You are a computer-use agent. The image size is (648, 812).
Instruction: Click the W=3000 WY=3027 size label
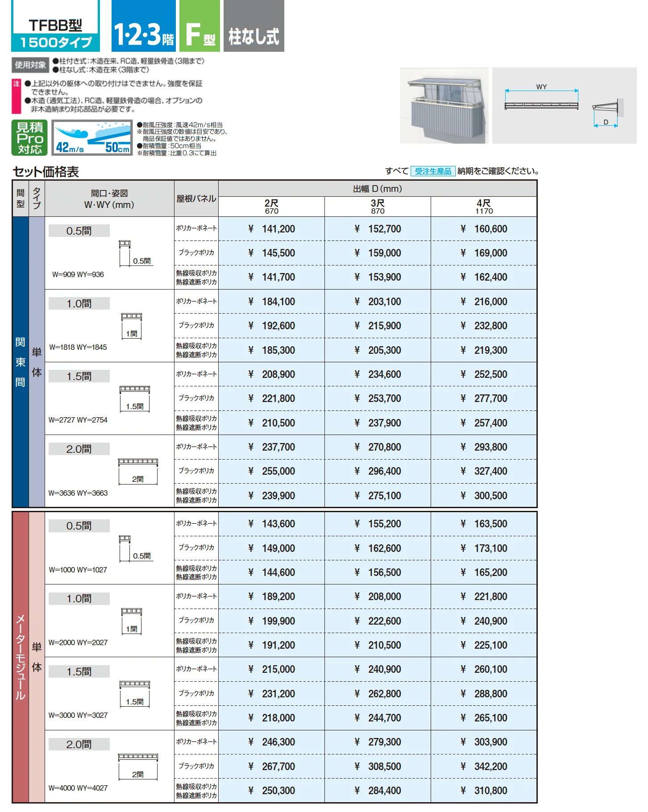(x=78, y=715)
